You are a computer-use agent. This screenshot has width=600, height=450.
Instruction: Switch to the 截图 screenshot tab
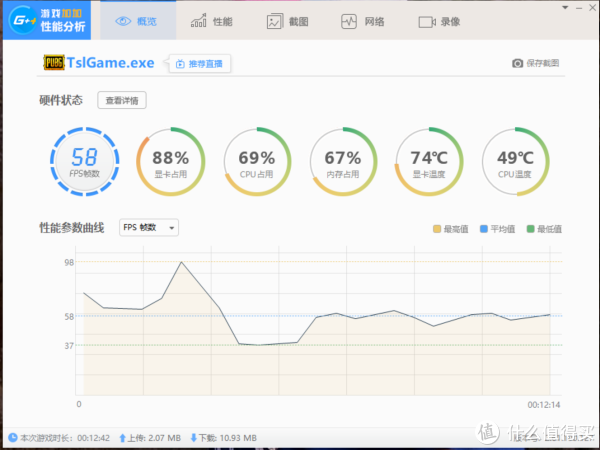287,21
